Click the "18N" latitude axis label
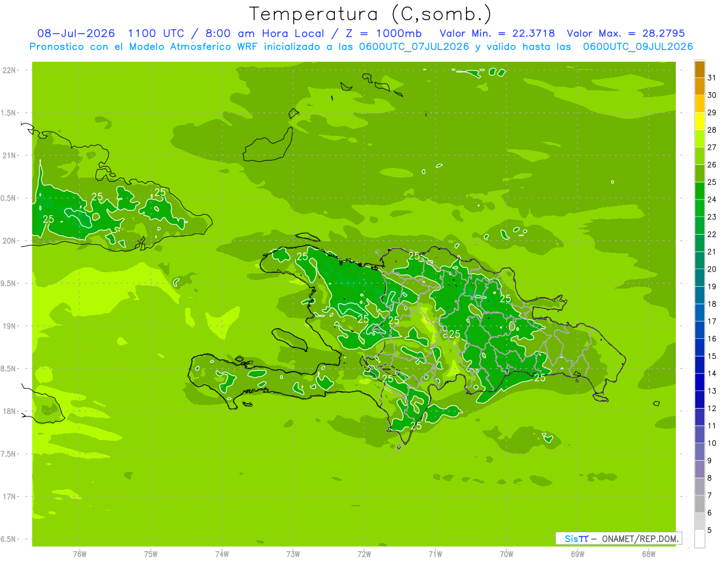 (10, 411)
